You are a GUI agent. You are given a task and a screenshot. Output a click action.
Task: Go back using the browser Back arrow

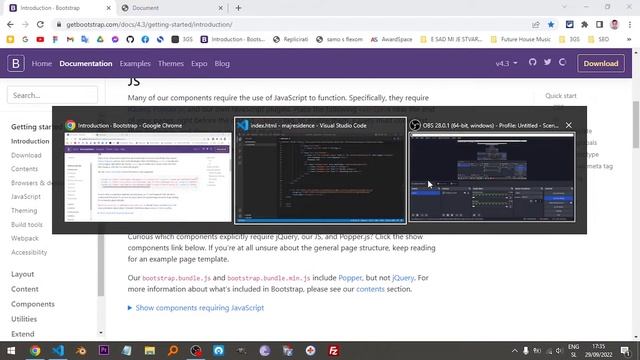(10, 24)
